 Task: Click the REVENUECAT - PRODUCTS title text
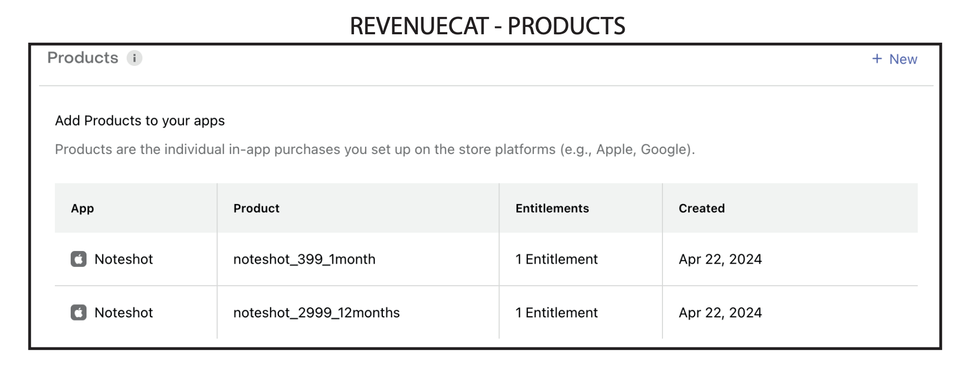point(487,26)
